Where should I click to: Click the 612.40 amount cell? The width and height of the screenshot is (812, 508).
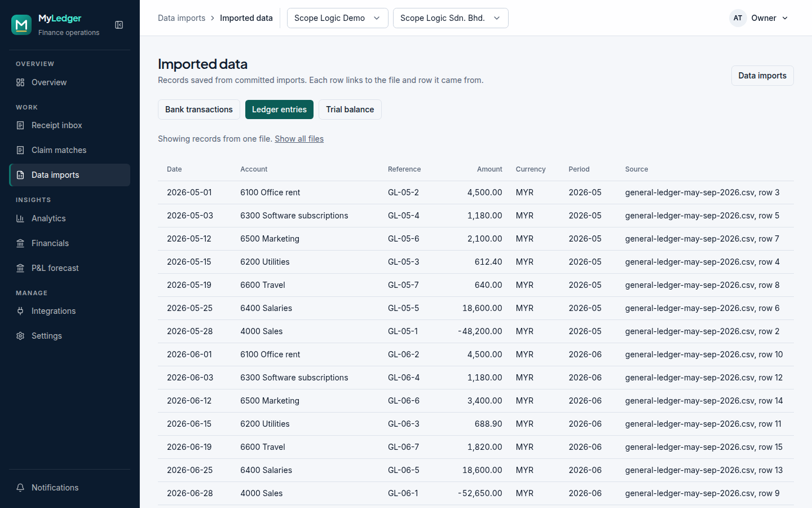tap(488, 262)
